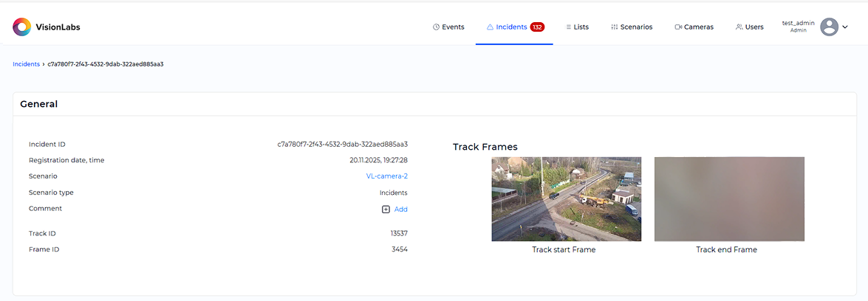This screenshot has width=868, height=301.
Task: Click the camera icon beside Cameras
Action: coord(678,27)
